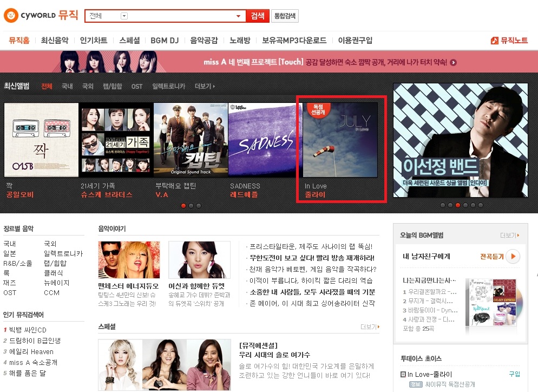Viewport: 538px width, 392px height.
Task: Open 음악공감 in the main menu
Action: (x=204, y=41)
